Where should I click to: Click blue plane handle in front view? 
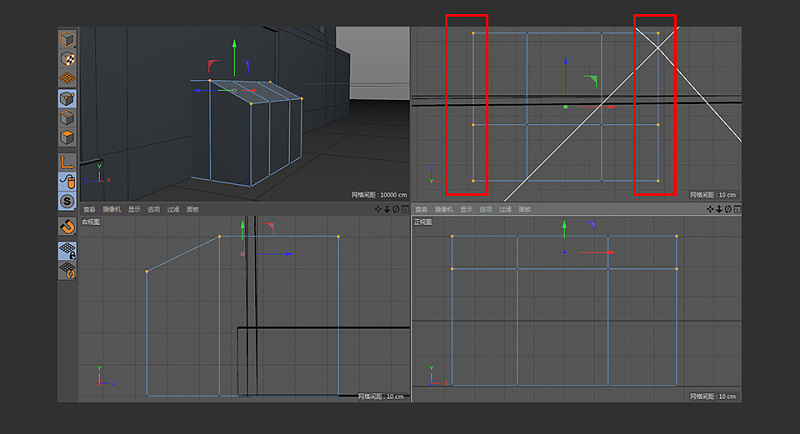click(x=590, y=226)
